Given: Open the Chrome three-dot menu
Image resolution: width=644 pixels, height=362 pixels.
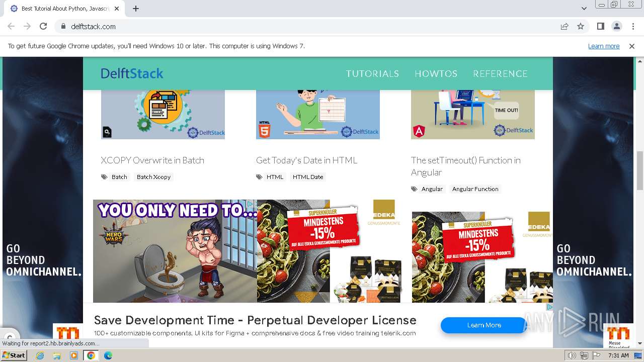Looking at the screenshot, I should [x=633, y=26].
